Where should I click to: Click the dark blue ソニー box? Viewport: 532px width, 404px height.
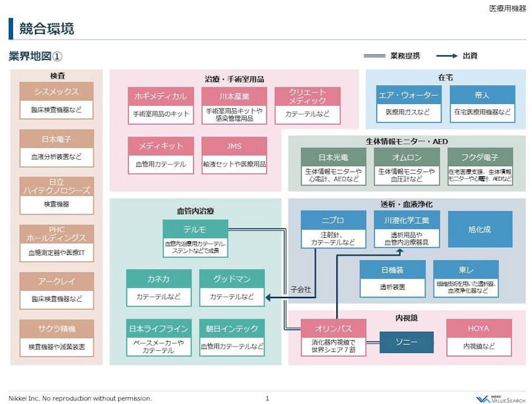[406, 342]
